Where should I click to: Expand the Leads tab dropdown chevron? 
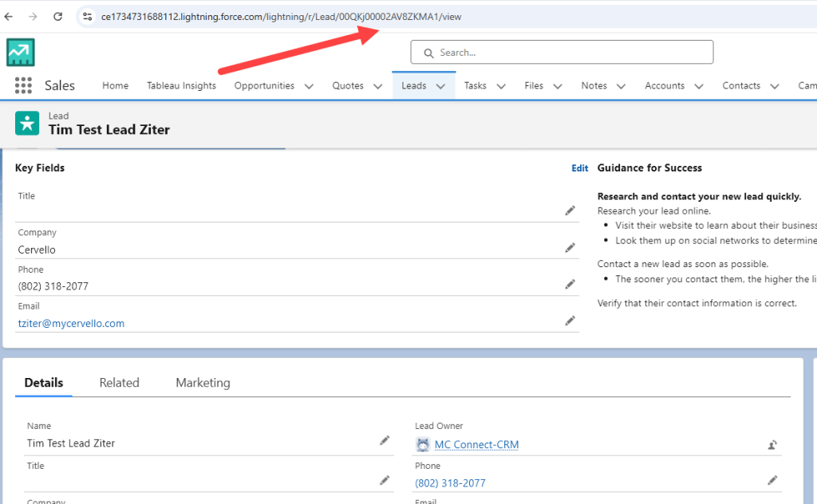coord(440,86)
